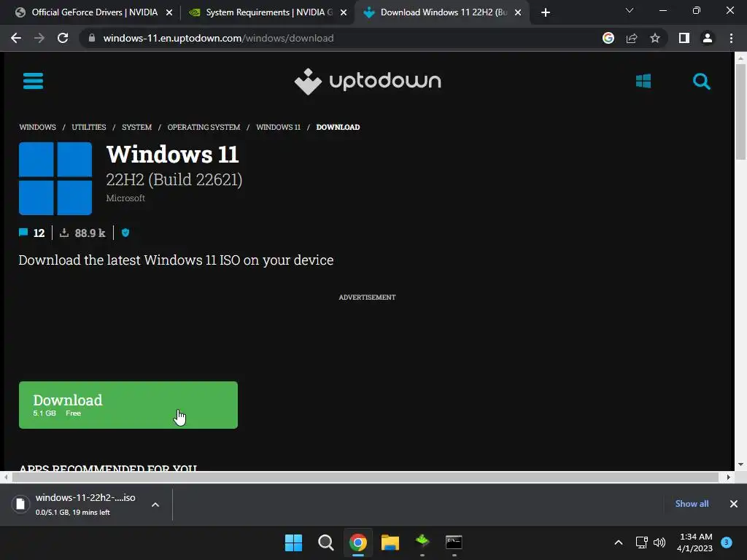Open a new browser tab

546,12
